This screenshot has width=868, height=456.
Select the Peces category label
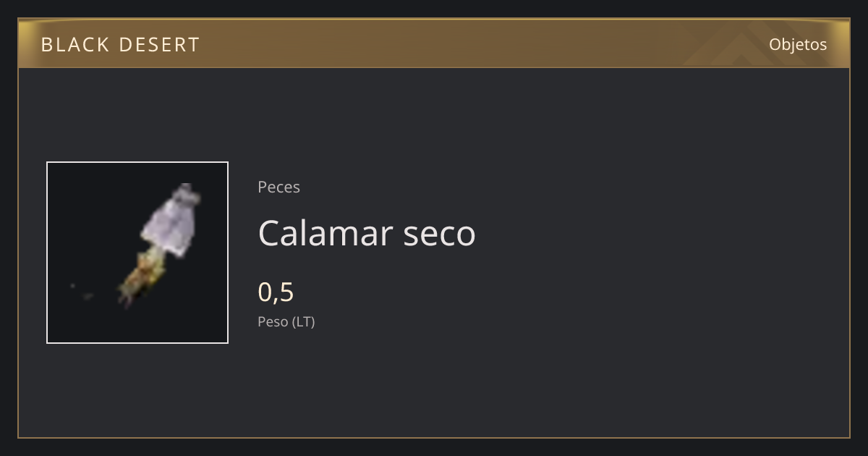click(x=278, y=187)
